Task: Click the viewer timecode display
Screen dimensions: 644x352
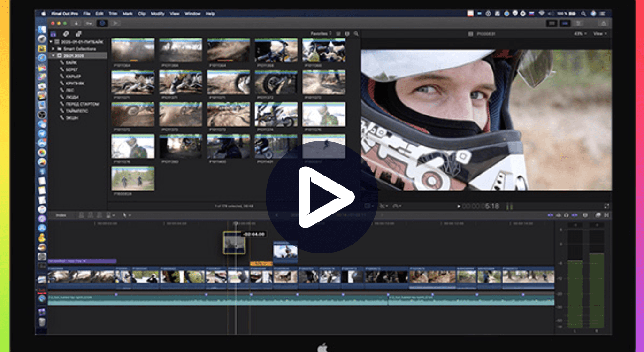Action: coord(481,206)
